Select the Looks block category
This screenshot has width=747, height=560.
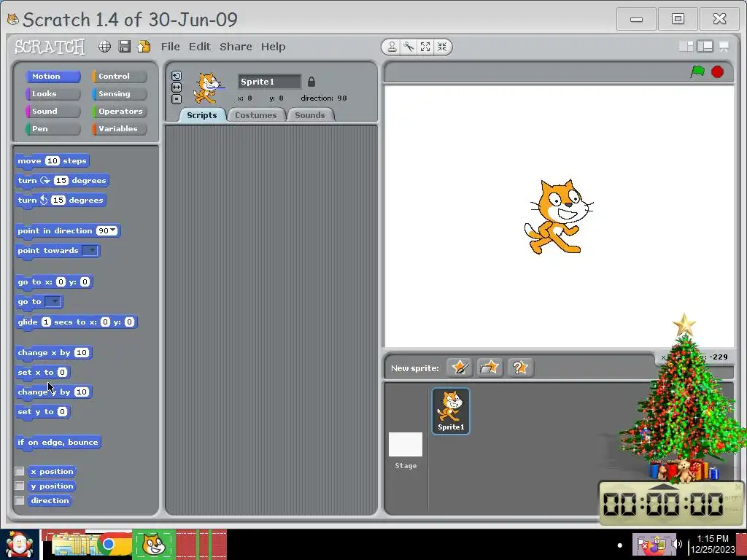click(x=53, y=94)
